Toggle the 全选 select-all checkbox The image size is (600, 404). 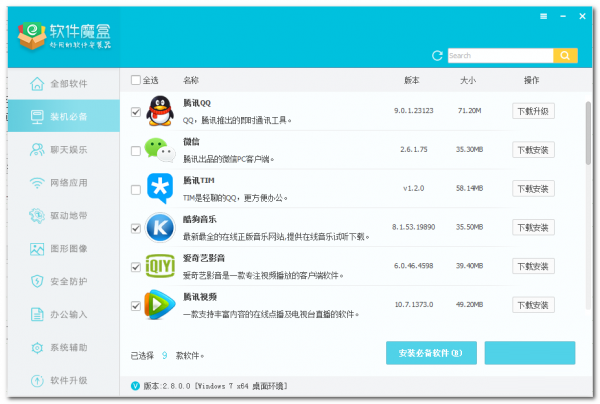click(136, 80)
